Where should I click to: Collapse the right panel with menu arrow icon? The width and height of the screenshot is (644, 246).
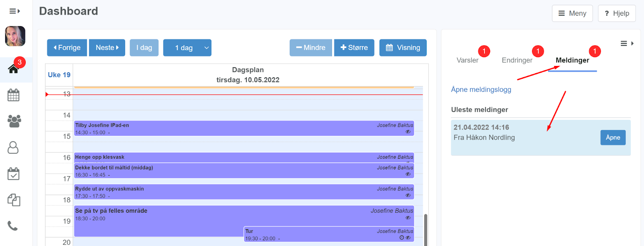coord(627,43)
